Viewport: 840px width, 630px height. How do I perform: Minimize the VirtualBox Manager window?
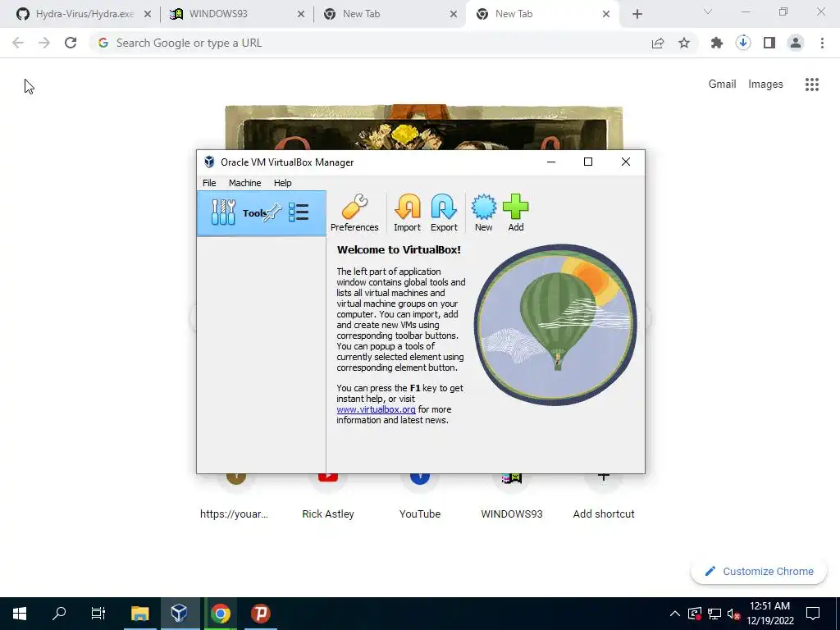[x=550, y=162]
